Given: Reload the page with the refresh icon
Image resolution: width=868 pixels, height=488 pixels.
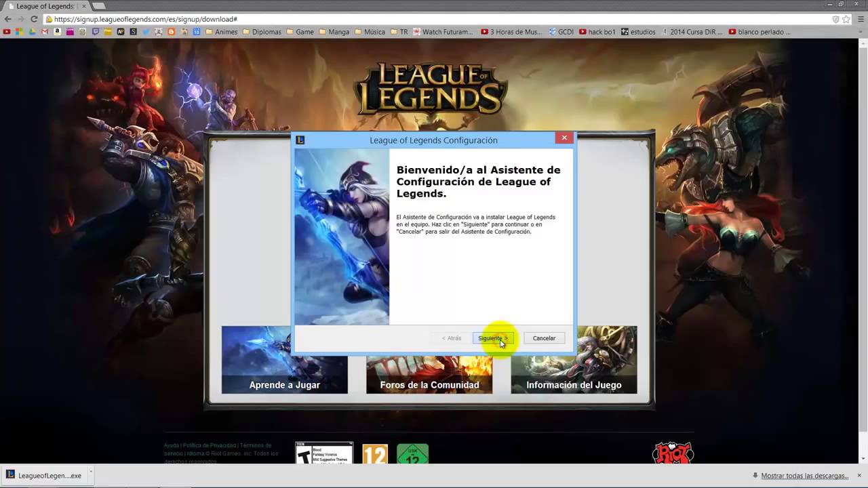Looking at the screenshot, I should 33,19.
